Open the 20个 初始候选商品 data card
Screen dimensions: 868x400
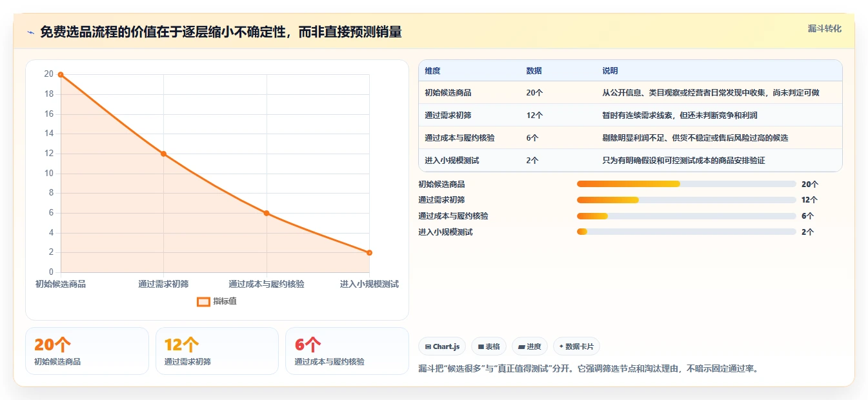(x=87, y=351)
